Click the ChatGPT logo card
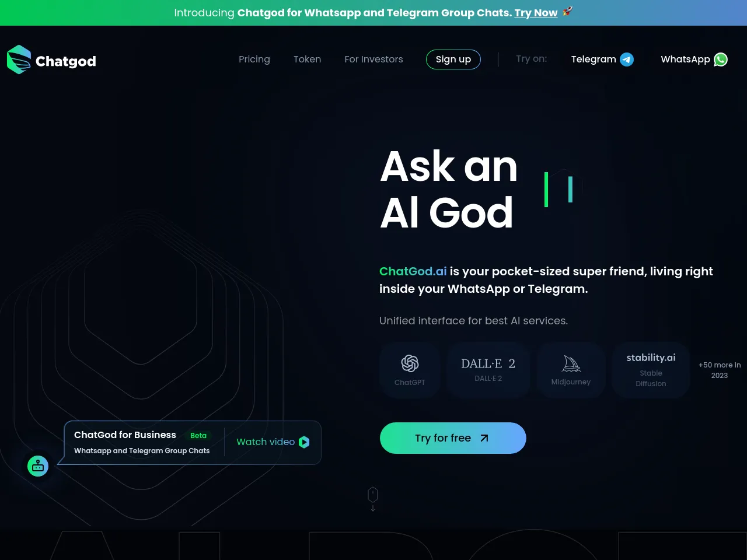The width and height of the screenshot is (747, 560). pyautogui.click(x=410, y=370)
